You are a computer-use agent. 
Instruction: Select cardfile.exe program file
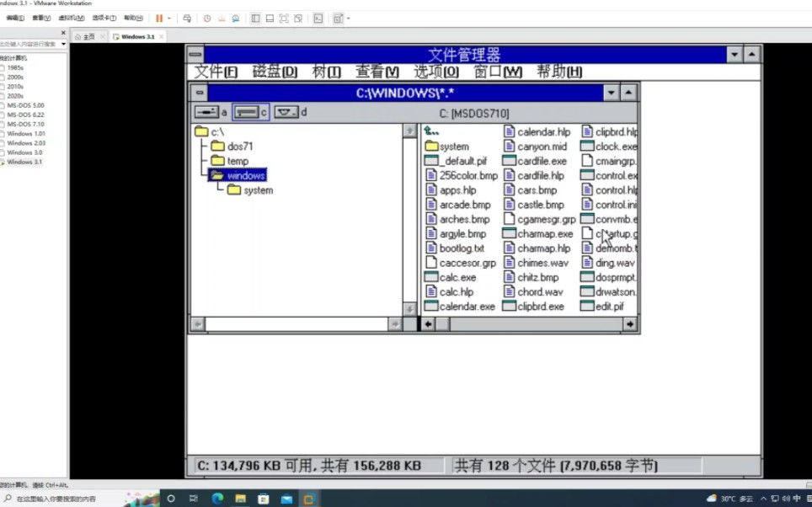(535, 161)
